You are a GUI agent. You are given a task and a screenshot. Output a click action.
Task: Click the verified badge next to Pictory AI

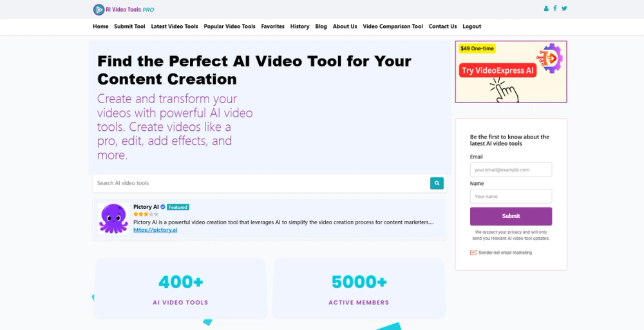[163, 207]
